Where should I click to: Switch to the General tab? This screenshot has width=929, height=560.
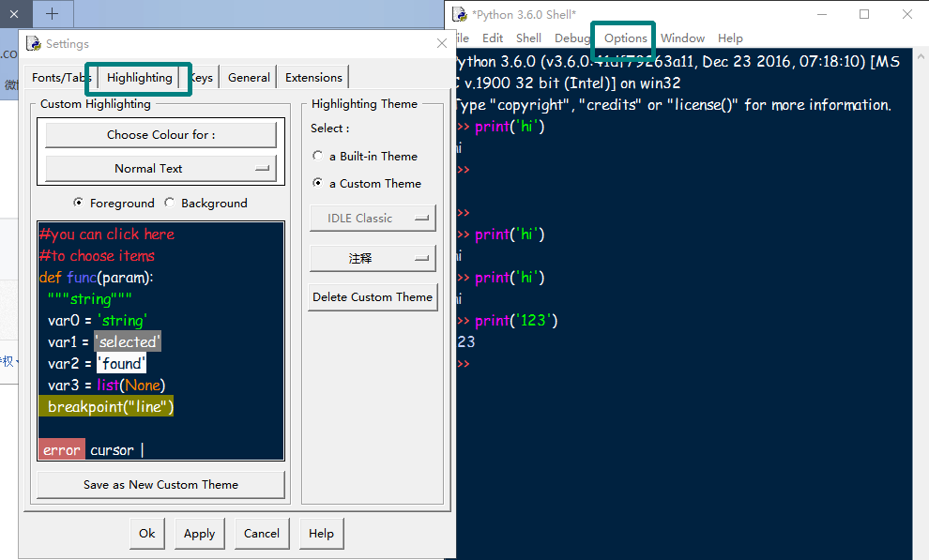pos(249,78)
